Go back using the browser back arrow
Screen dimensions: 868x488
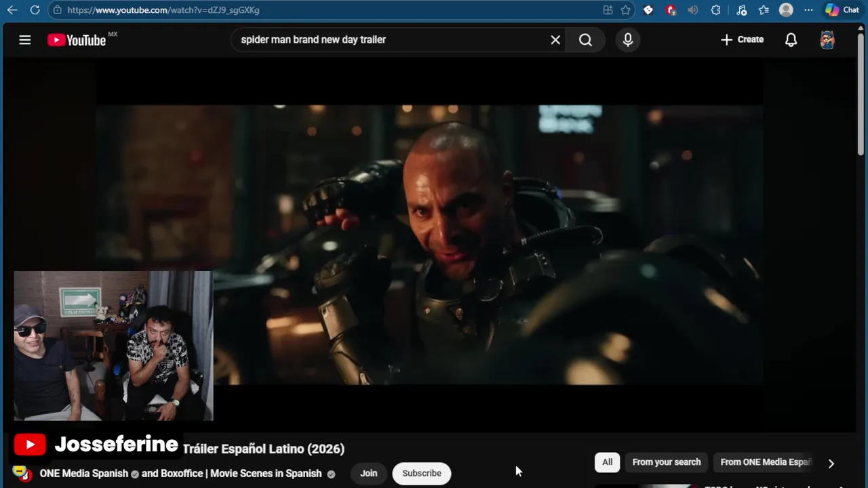(x=12, y=10)
